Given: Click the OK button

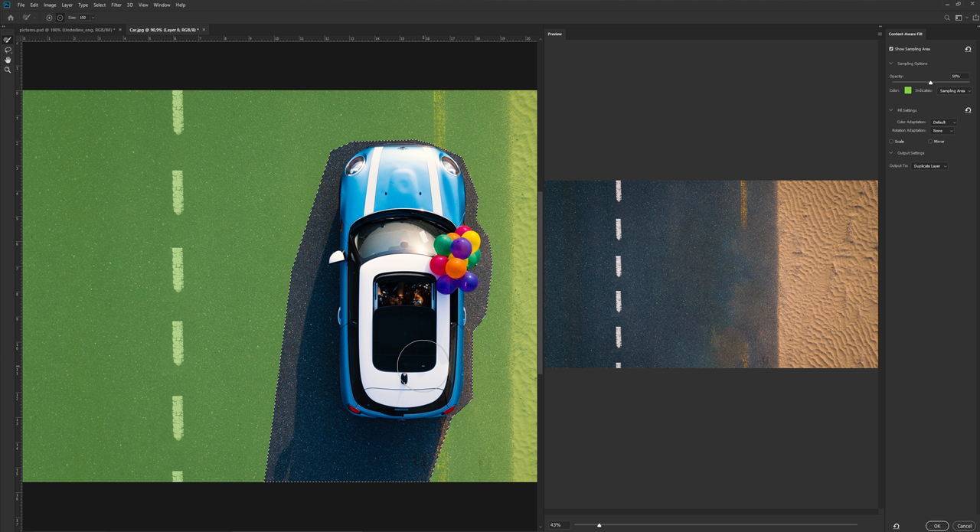Looking at the screenshot, I should (x=936, y=526).
